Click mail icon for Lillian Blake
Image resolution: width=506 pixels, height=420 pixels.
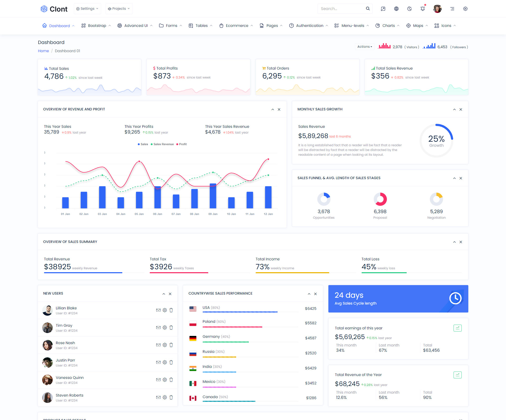158,310
